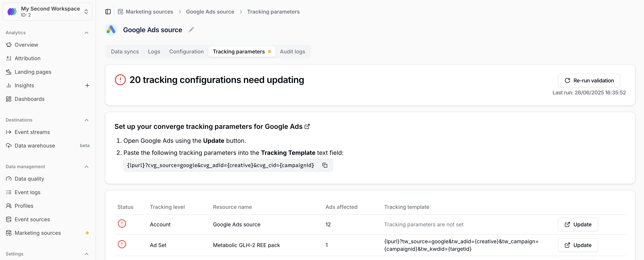Toggle the sidebar panel icon

tap(108, 12)
